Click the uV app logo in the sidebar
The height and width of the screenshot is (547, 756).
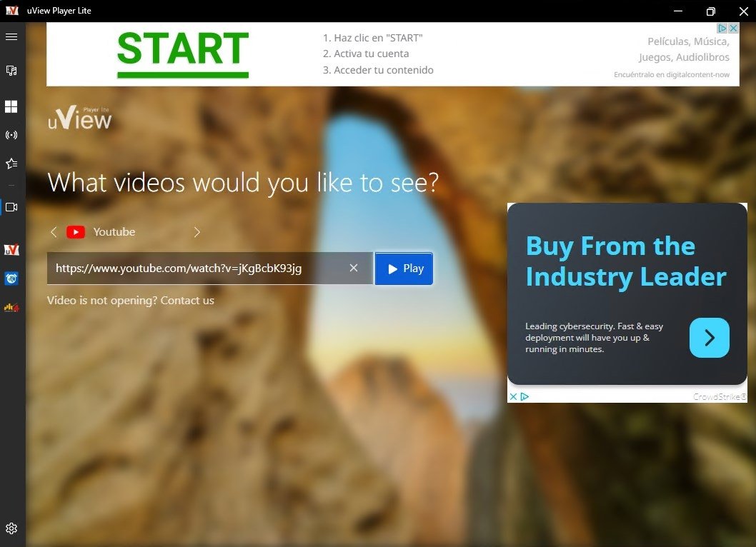(11, 250)
